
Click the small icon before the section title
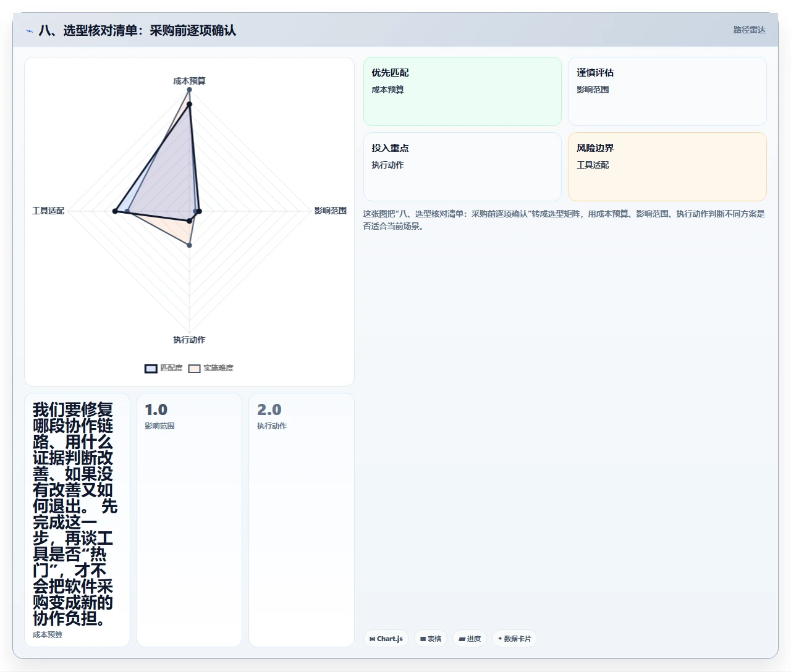[x=29, y=31]
